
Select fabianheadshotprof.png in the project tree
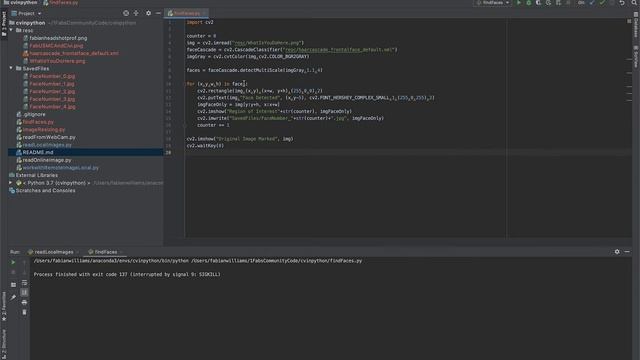tap(58, 38)
